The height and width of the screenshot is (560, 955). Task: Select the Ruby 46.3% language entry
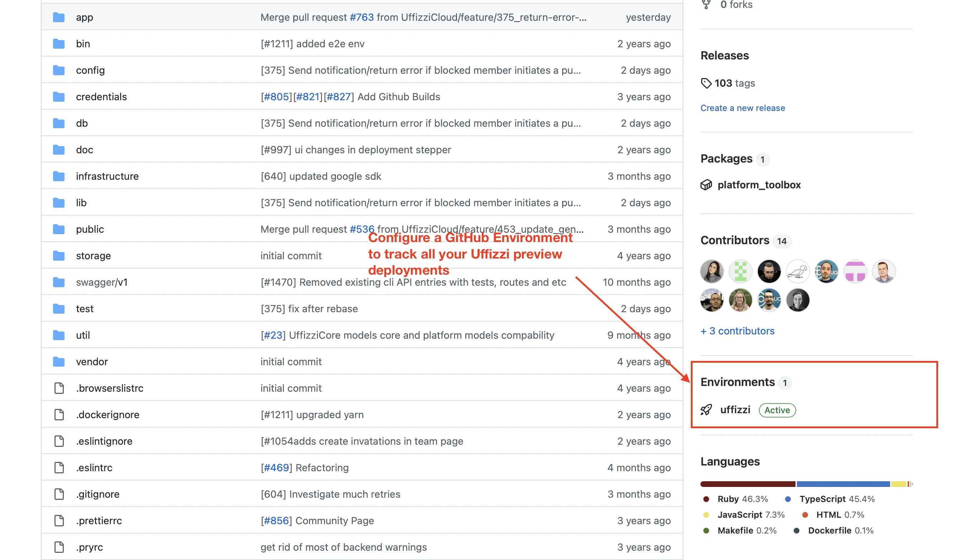[742, 499]
